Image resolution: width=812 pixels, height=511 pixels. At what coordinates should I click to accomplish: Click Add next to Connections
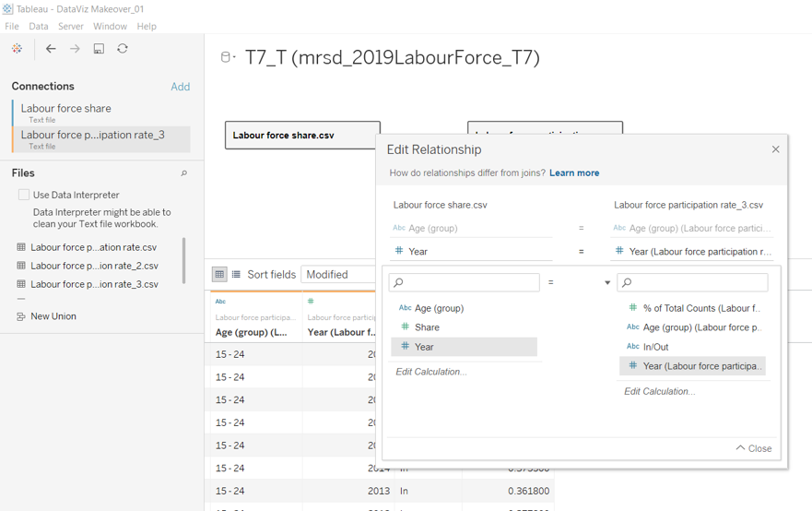pos(180,87)
